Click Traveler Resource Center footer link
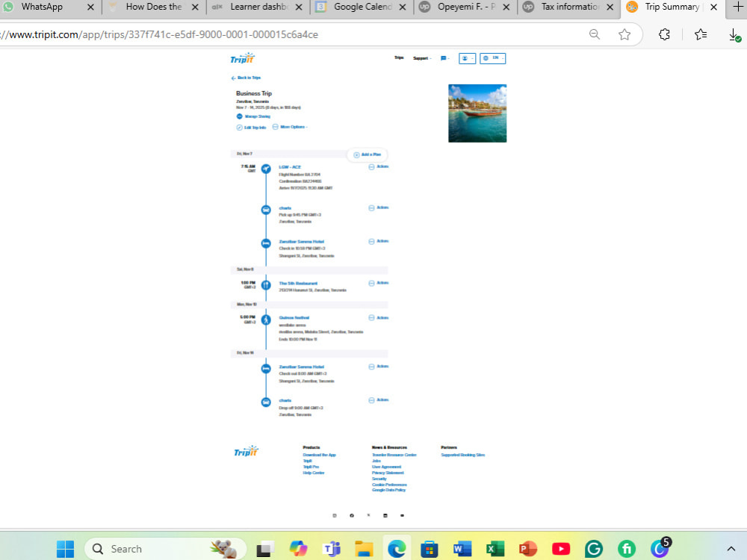 pos(394,455)
